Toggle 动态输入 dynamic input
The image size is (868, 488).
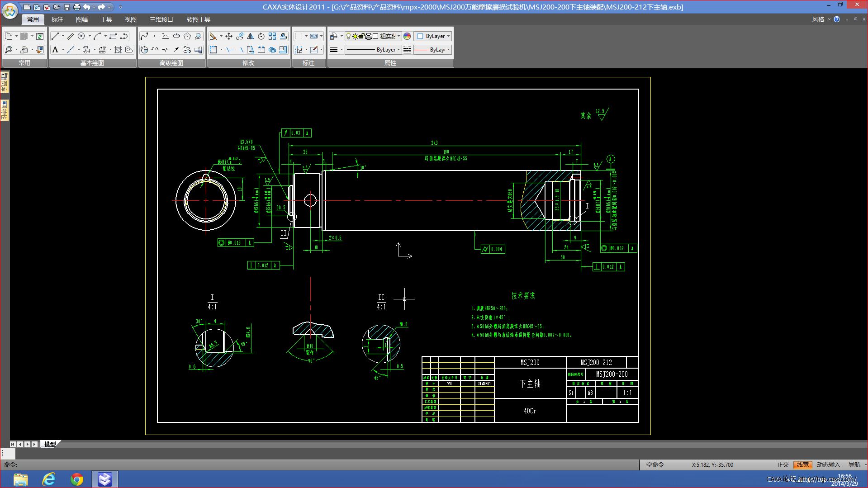coord(828,464)
